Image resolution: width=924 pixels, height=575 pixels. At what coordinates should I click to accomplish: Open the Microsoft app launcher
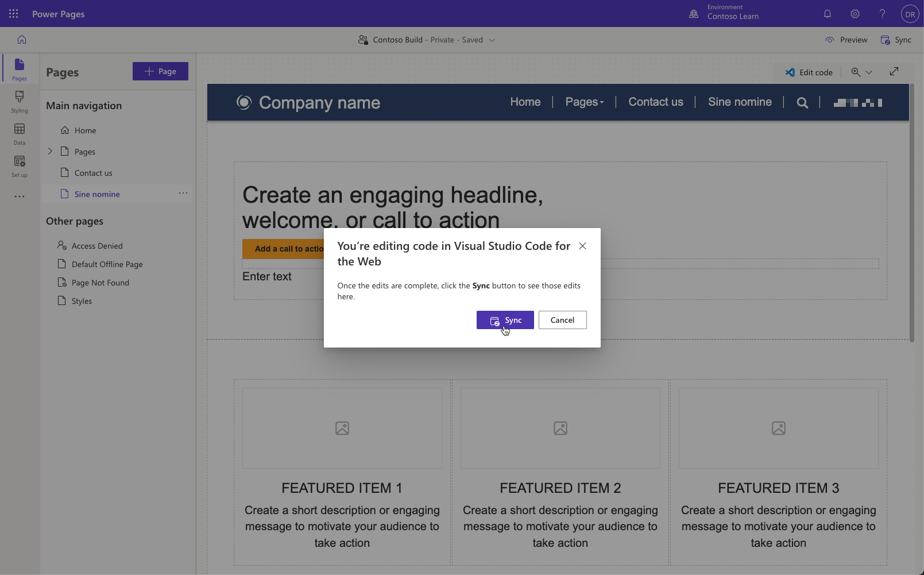[13, 13]
